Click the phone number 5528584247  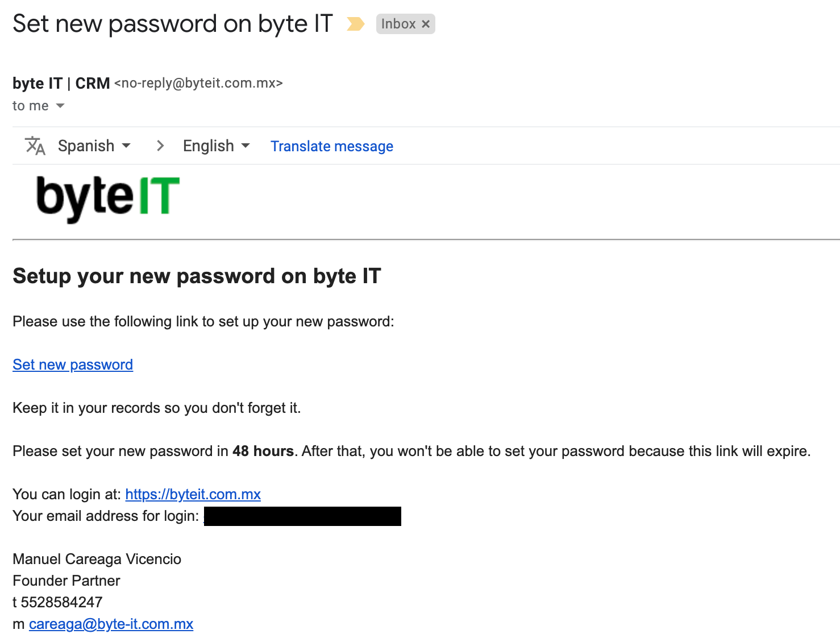click(61, 602)
